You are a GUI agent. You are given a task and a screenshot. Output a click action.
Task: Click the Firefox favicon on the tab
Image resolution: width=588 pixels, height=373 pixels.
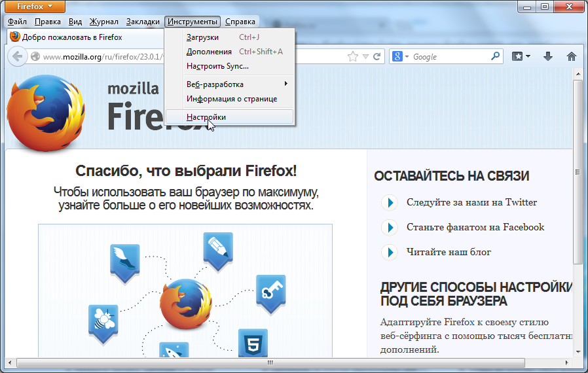[15, 37]
